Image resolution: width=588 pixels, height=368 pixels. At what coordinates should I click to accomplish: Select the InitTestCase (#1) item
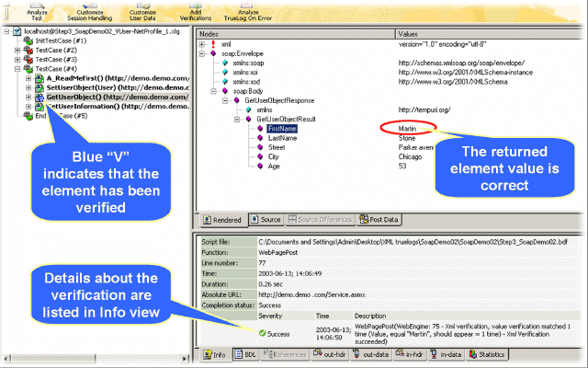pyautogui.click(x=60, y=40)
